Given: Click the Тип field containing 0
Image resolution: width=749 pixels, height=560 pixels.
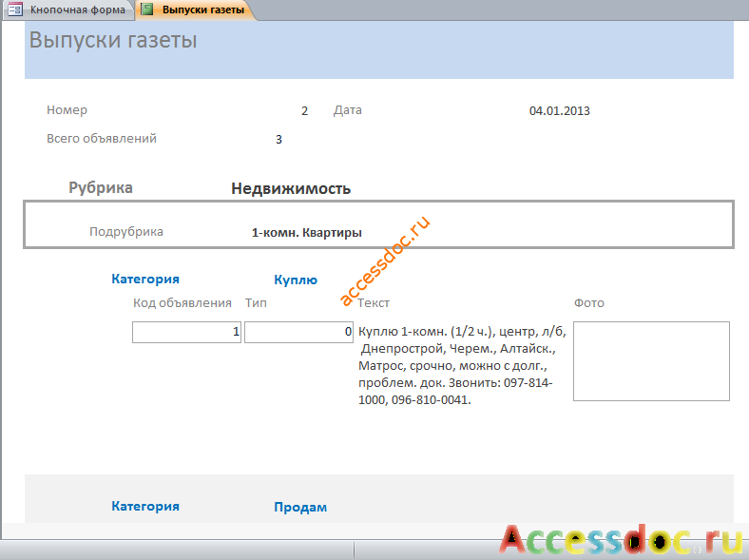Looking at the screenshot, I should [x=299, y=332].
